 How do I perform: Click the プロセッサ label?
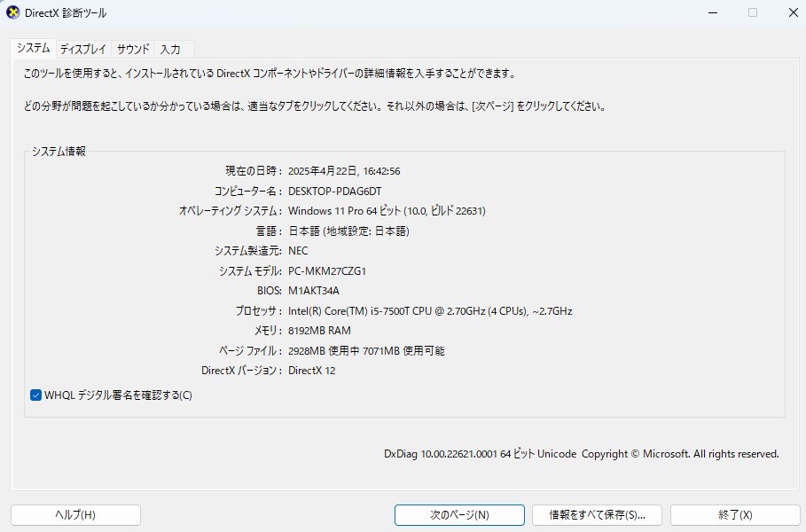(259, 311)
